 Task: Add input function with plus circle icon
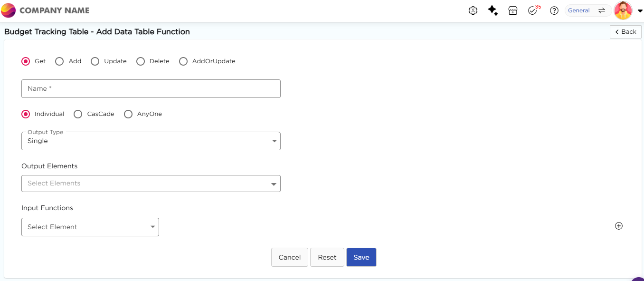pyautogui.click(x=618, y=226)
